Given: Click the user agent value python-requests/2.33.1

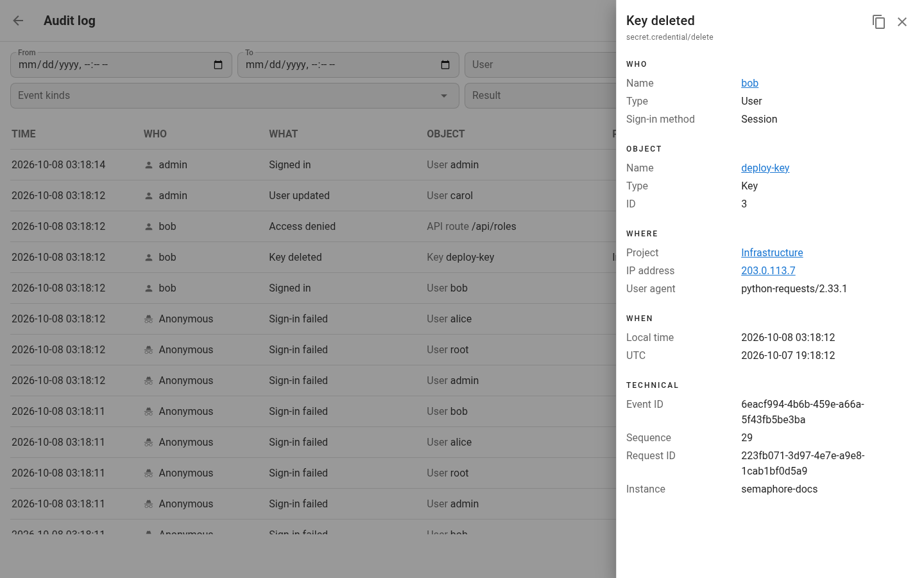Looking at the screenshot, I should pyautogui.click(x=794, y=288).
